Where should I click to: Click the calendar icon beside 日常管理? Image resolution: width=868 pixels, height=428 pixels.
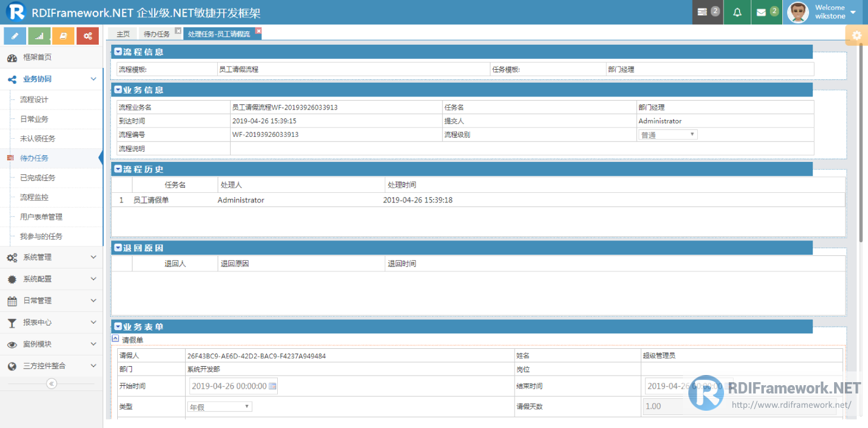[11, 301]
